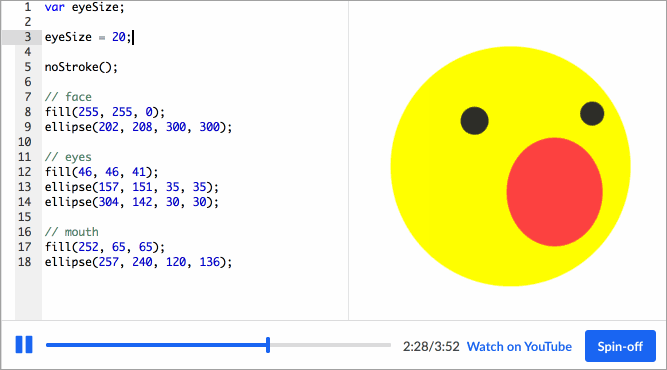Screen dimensions: 667x370
Task: Click ellipse(202, 208, 300, 300); code line
Action: coord(139,127)
